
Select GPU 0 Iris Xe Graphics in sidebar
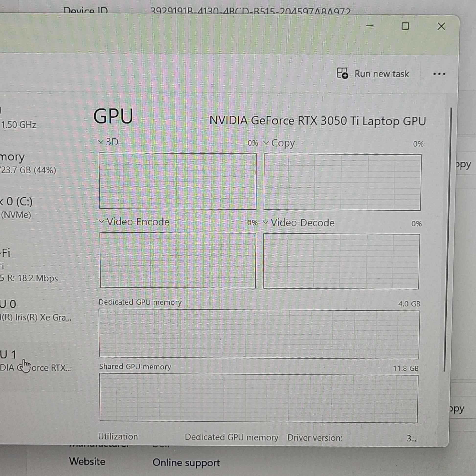36,310
